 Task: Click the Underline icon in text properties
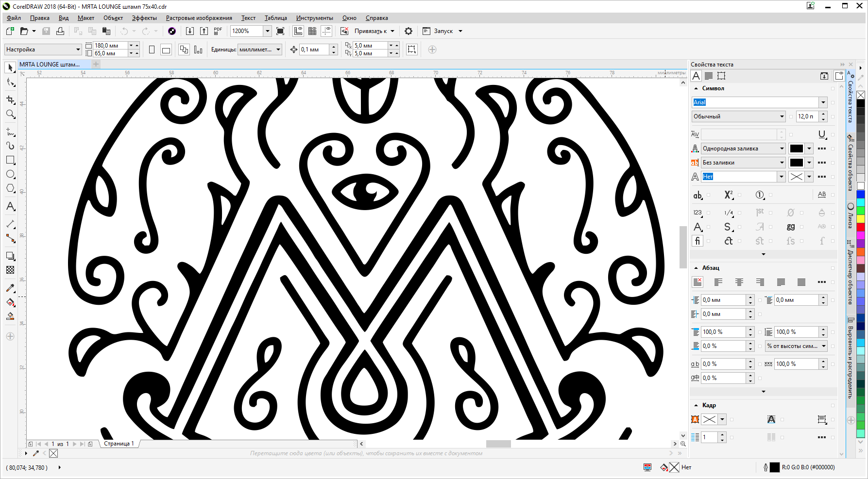[x=822, y=134]
